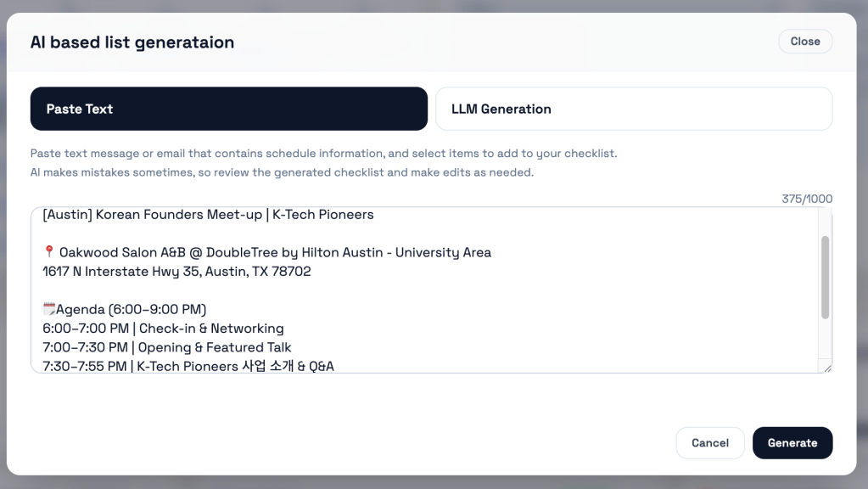Screen dimensions: 868x489
Task: Hit the Generate button
Action: [x=792, y=442]
